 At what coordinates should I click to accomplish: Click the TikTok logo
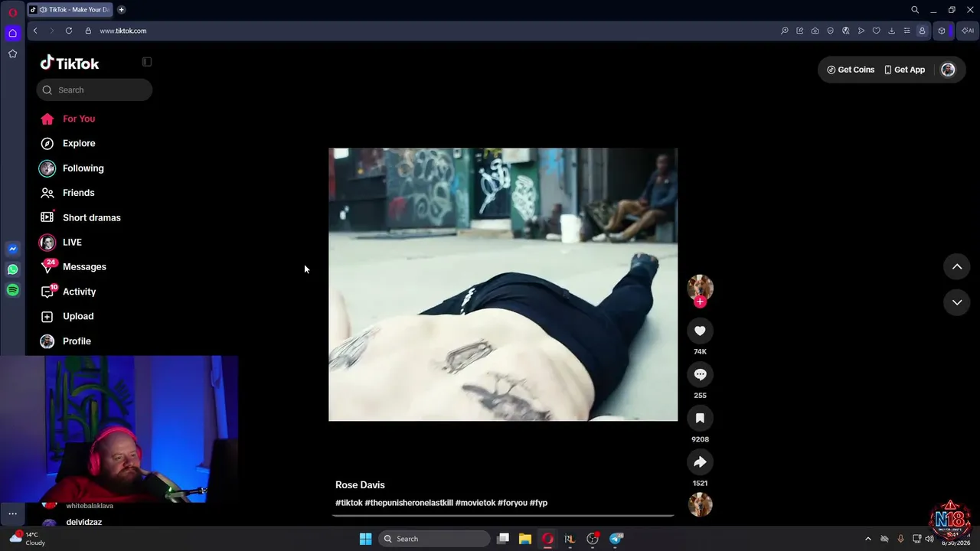click(x=70, y=63)
